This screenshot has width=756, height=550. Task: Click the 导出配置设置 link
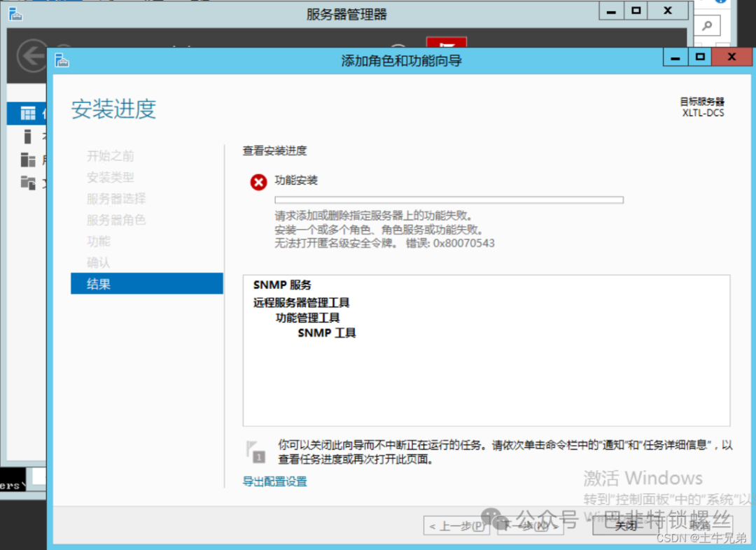click(x=275, y=481)
